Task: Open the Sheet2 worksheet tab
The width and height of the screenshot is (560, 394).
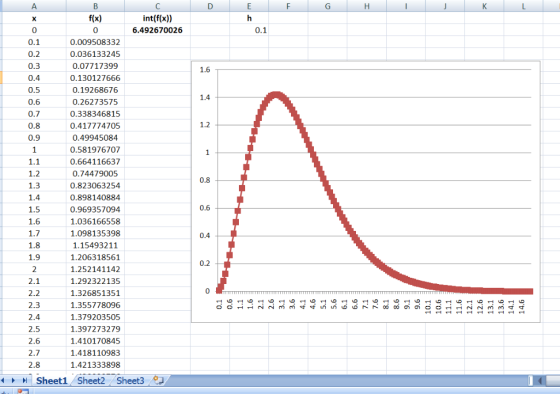Action: click(x=91, y=381)
